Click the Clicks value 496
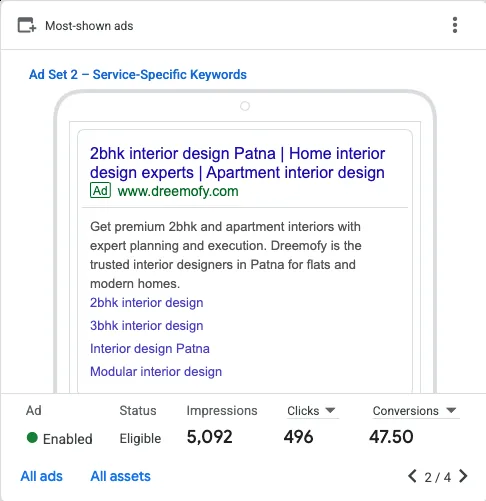This screenshot has height=501, width=486. pos(298,437)
